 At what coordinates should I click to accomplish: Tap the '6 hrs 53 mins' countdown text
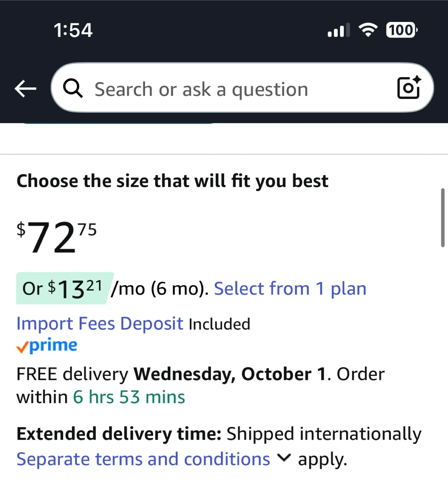coord(129,397)
